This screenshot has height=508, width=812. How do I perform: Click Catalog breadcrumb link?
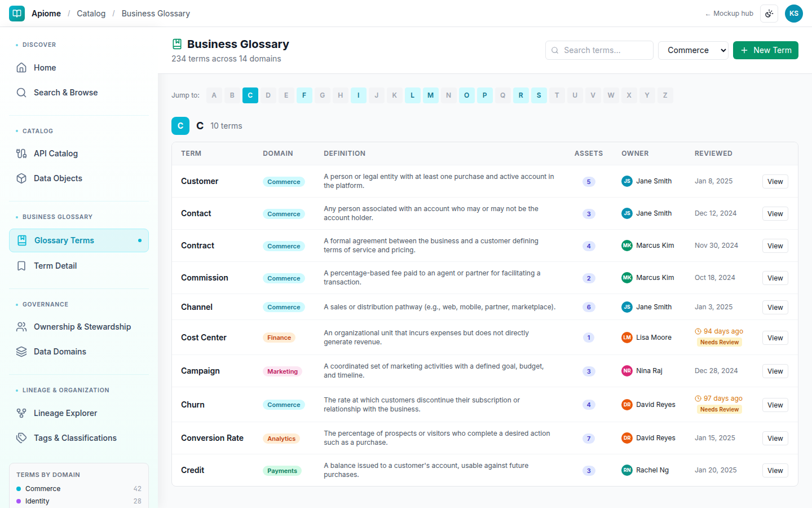(x=91, y=14)
